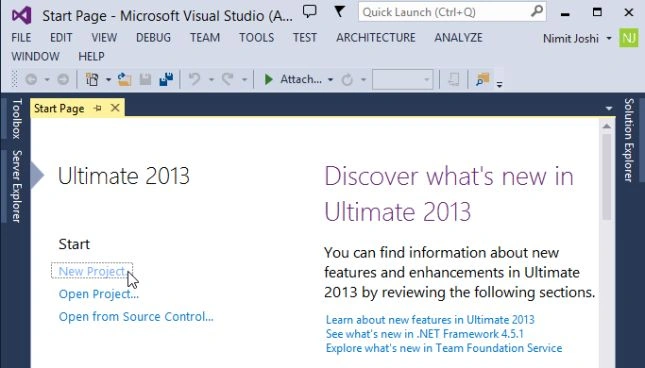
Task: Click the green Start debugging arrow
Action: [x=269, y=79]
